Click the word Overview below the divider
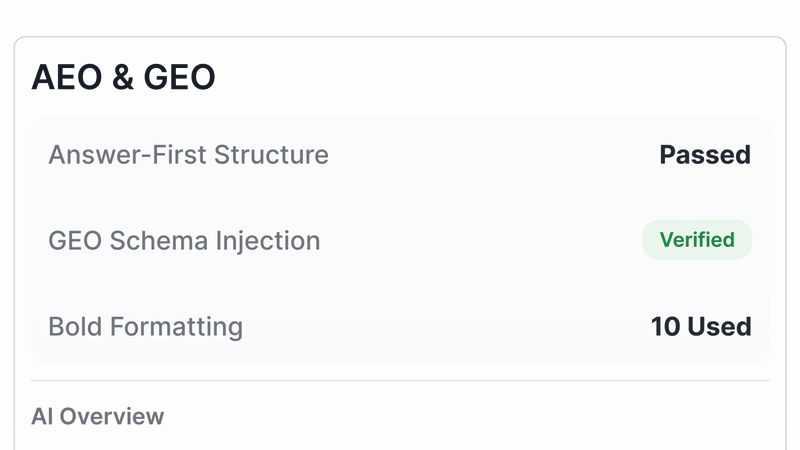800x450 pixels. click(112, 416)
